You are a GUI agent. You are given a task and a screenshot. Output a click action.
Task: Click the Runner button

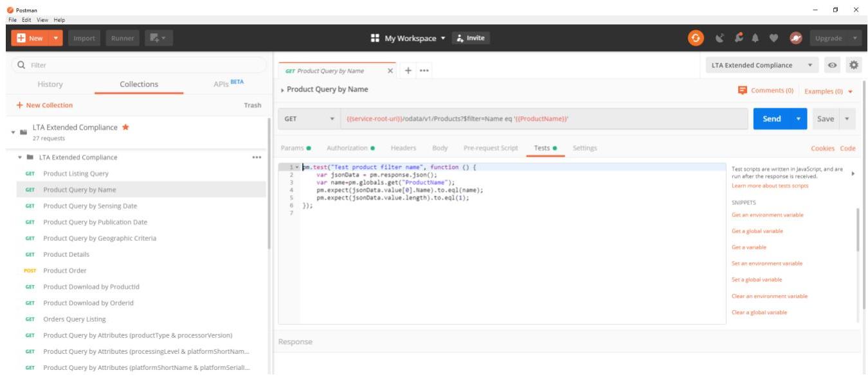click(122, 39)
